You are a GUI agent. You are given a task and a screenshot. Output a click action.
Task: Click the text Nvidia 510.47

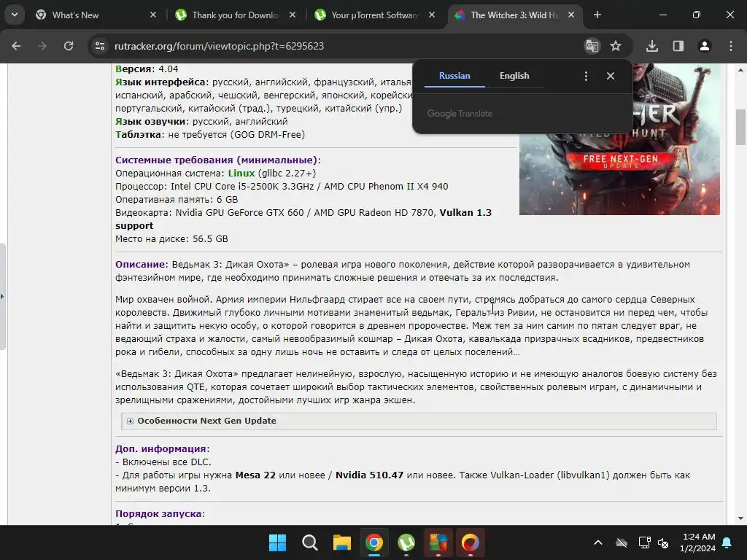click(x=369, y=475)
